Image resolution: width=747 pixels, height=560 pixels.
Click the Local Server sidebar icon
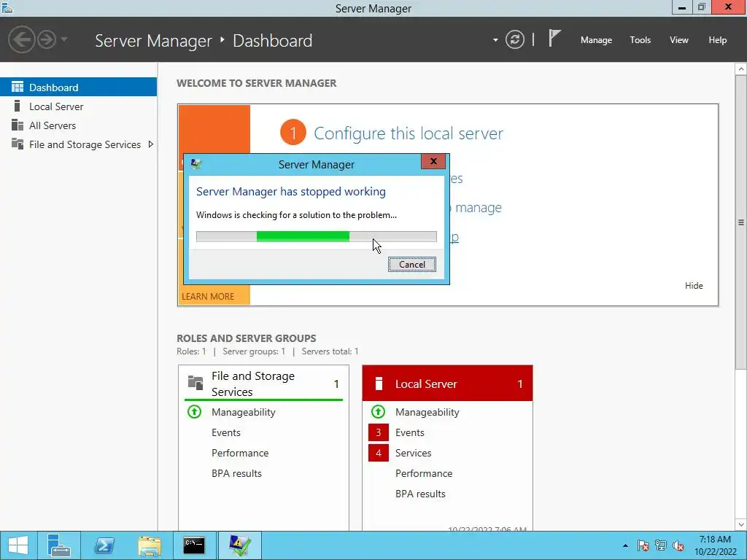click(x=18, y=106)
